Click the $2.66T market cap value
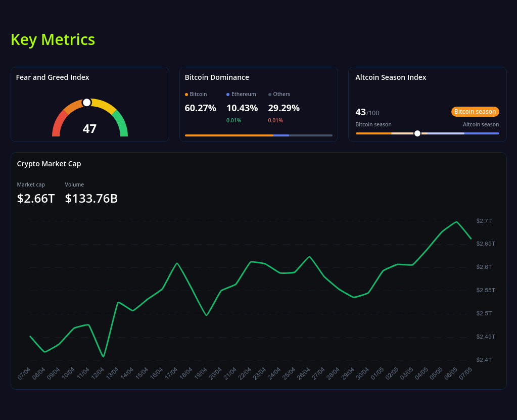517x420 pixels. (35, 199)
